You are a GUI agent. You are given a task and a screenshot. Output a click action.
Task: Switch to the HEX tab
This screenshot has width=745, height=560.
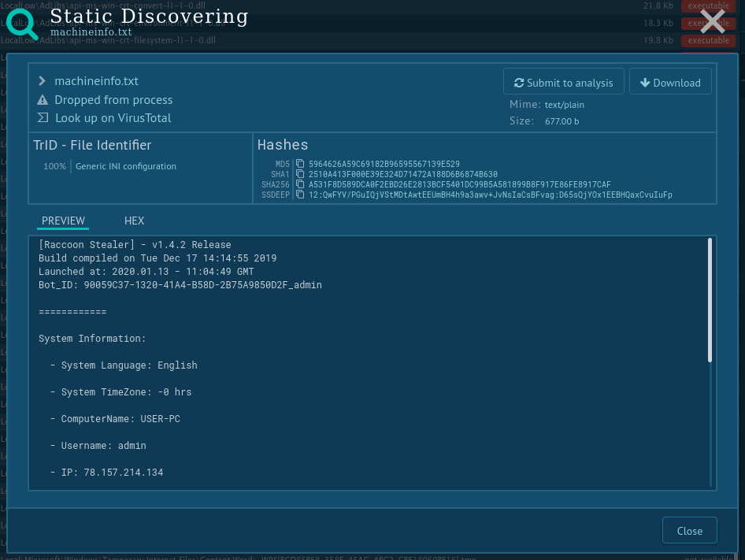pos(134,221)
